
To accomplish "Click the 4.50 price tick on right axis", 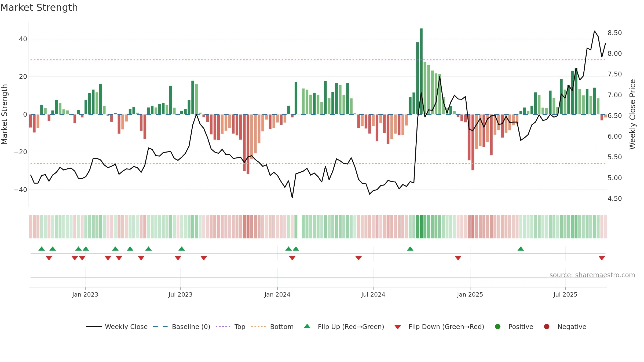I will tap(615, 199).
